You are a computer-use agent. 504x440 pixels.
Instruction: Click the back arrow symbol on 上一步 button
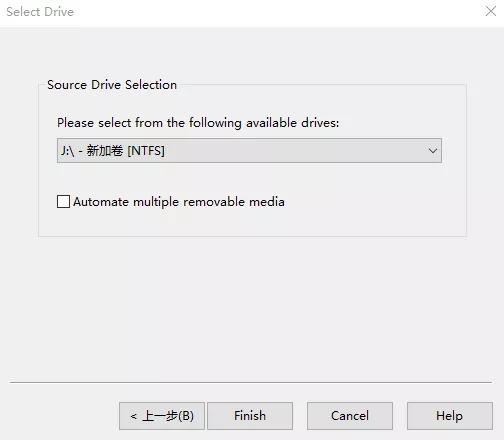134,416
